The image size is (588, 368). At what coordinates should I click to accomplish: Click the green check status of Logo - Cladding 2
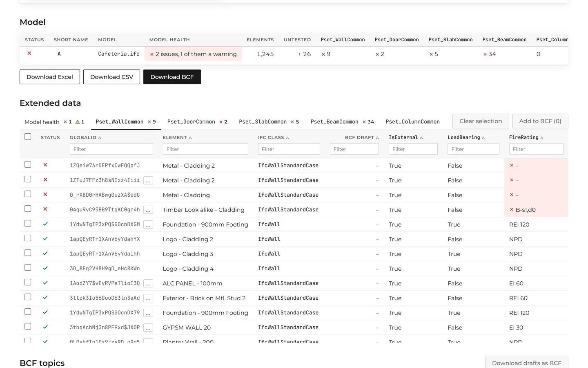click(x=45, y=238)
